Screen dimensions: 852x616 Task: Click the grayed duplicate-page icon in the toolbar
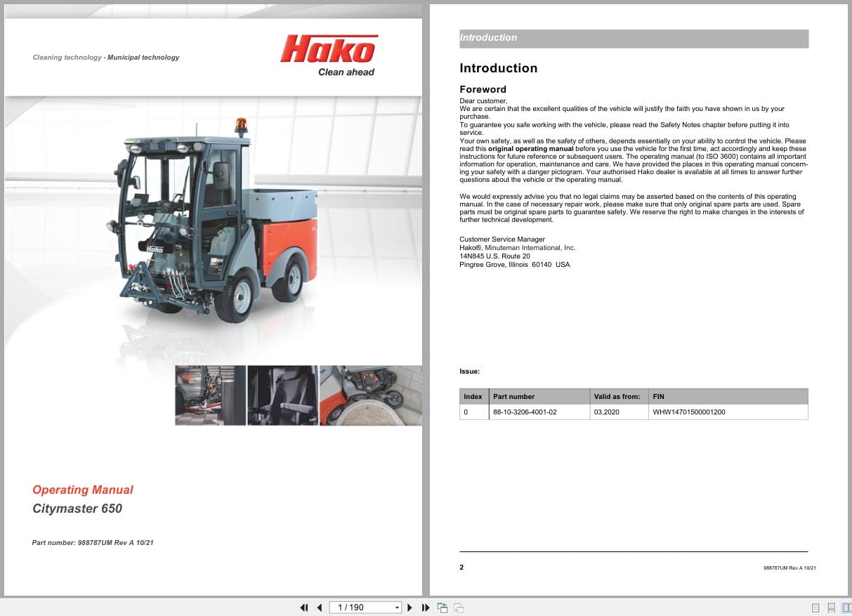click(x=458, y=608)
